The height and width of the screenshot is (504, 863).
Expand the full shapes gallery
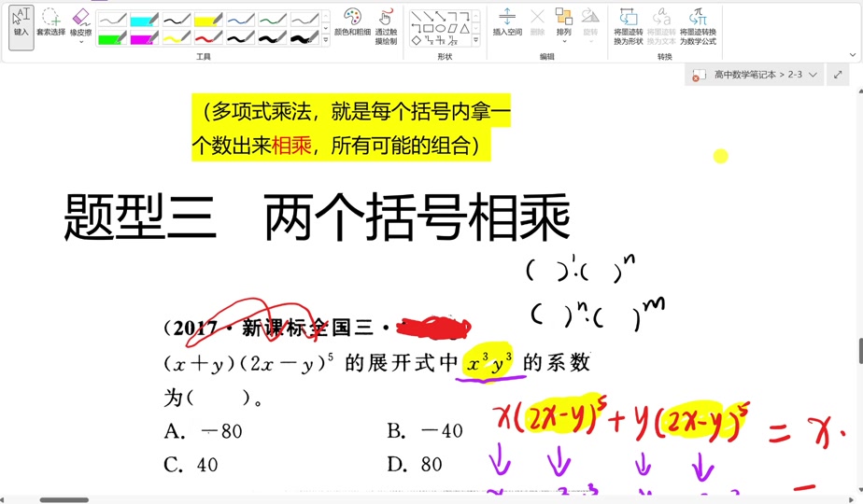click(x=476, y=40)
